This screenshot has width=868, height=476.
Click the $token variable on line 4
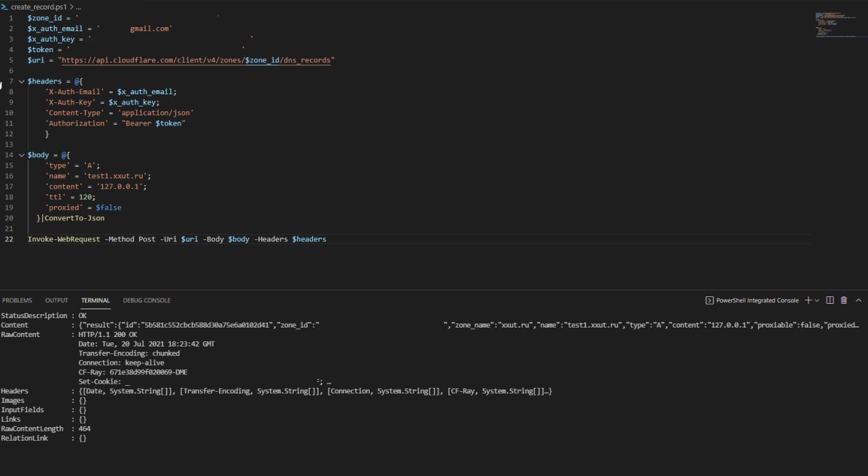click(41, 49)
